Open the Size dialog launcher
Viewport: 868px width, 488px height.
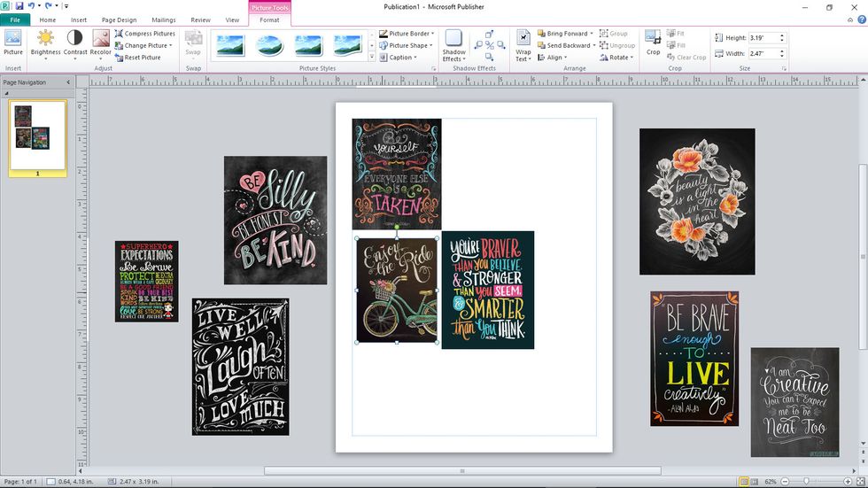tap(784, 68)
